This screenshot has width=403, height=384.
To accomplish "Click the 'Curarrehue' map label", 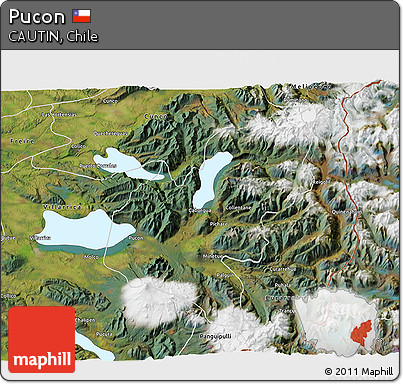I will [x=283, y=269].
